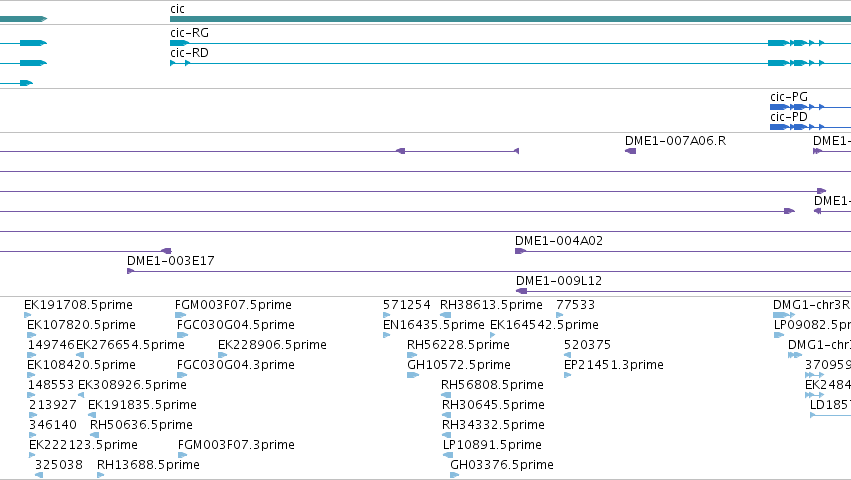Viewport: 851px width, 480px height.
Task: Click the DME1-009L12 feature arrow
Action: point(522,291)
